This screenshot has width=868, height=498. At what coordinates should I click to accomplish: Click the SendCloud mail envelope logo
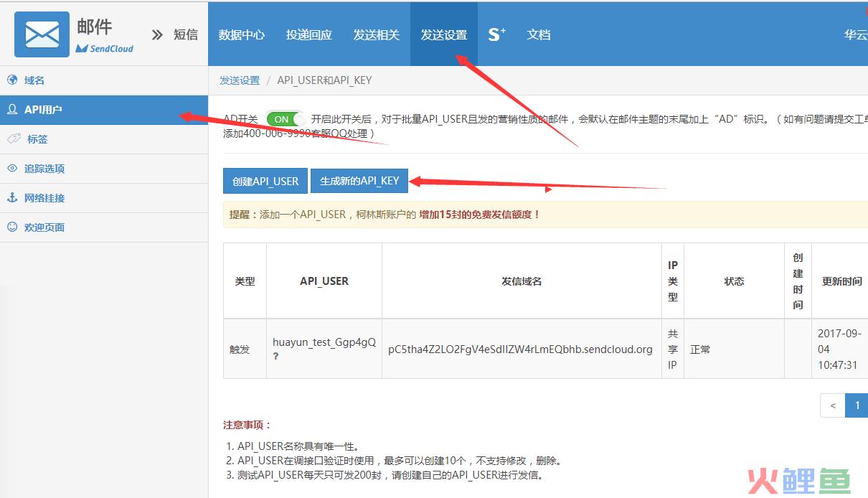click(x=42, y=34)
